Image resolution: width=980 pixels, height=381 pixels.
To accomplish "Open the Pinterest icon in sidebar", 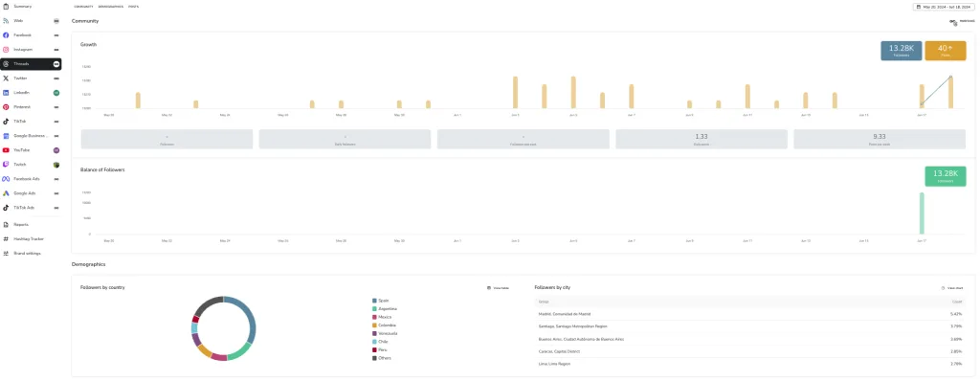I will (6, 107).
